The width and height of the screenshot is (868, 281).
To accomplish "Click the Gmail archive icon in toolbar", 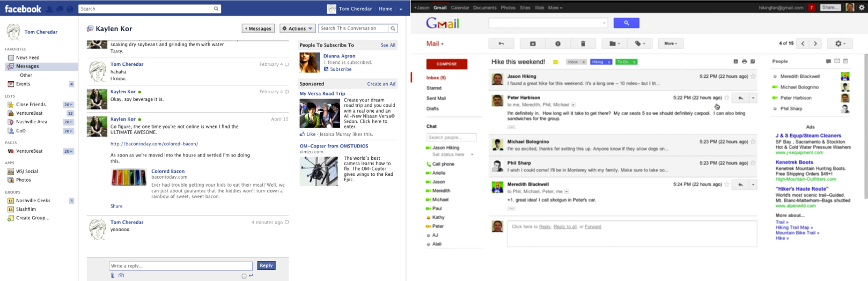I will point(533,43).
